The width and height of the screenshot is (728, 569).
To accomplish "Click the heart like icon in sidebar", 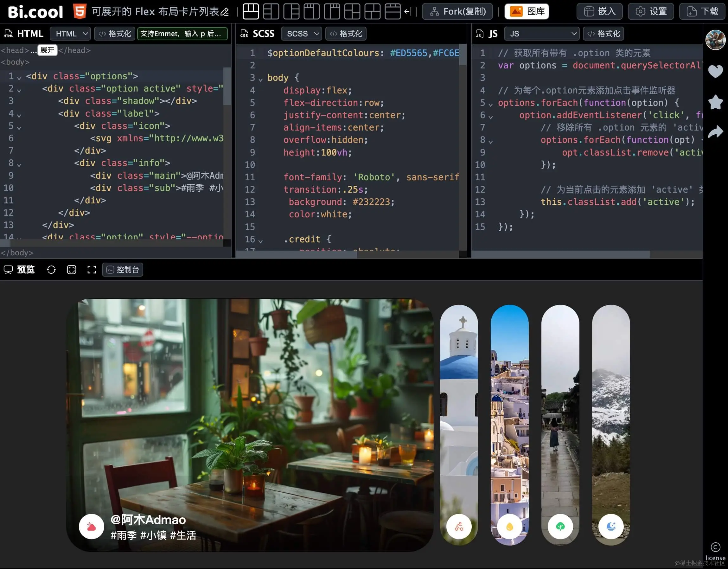I will [x=715, y=71].
